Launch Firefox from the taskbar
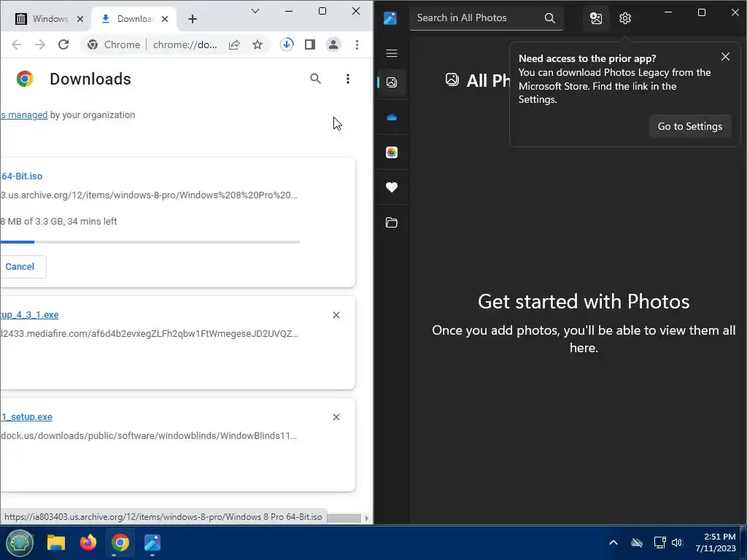The height and width of the screenshot is (560, 747). coord(88,542)
